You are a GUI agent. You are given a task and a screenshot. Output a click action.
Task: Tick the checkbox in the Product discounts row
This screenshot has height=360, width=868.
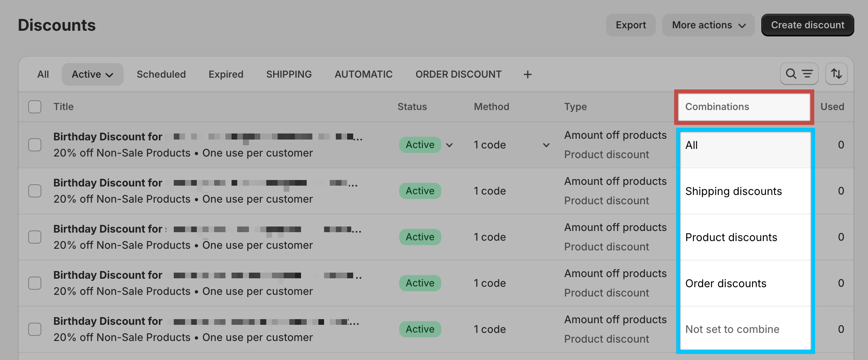point(35,237)
